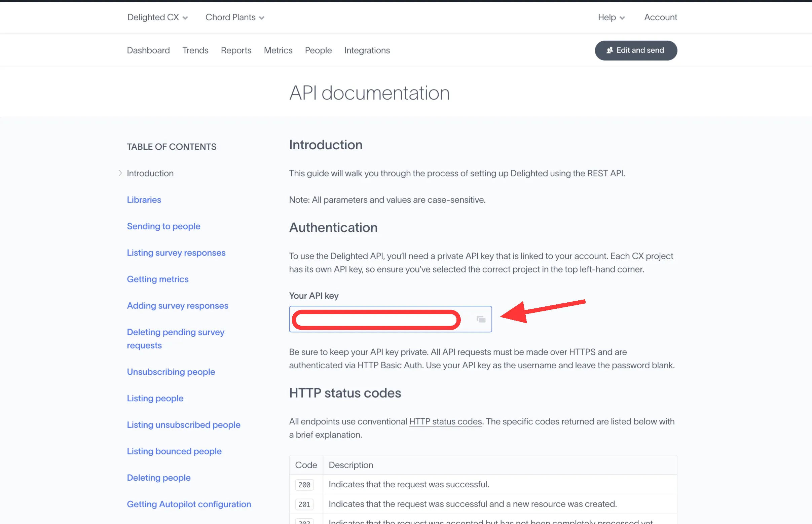Screen dimensions: 812x524
Task: Click the Code column header
Action: point(306,465)
